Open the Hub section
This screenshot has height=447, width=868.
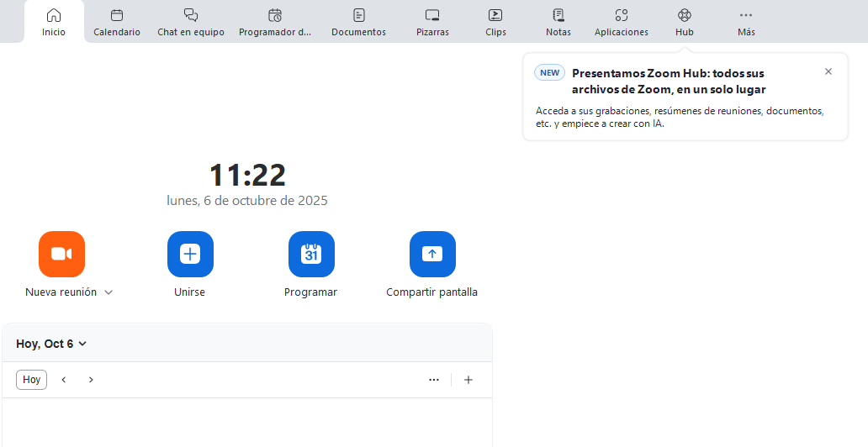click(x=684, y=22)
